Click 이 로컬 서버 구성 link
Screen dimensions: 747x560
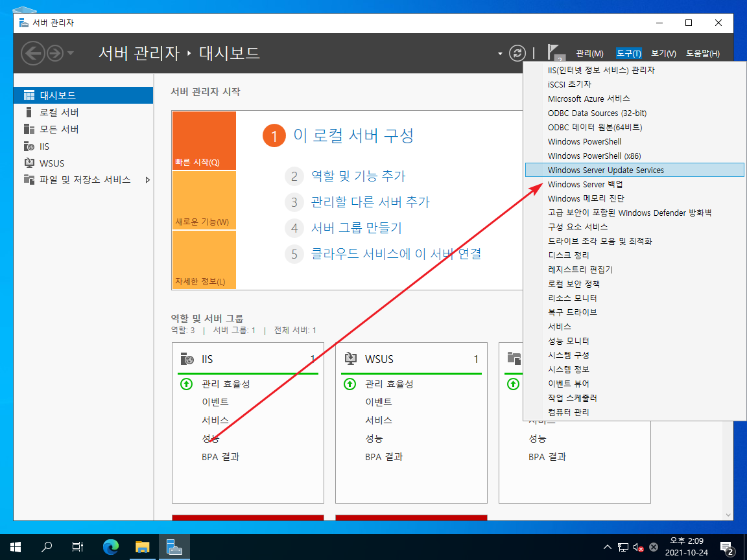tap(353, 135)
